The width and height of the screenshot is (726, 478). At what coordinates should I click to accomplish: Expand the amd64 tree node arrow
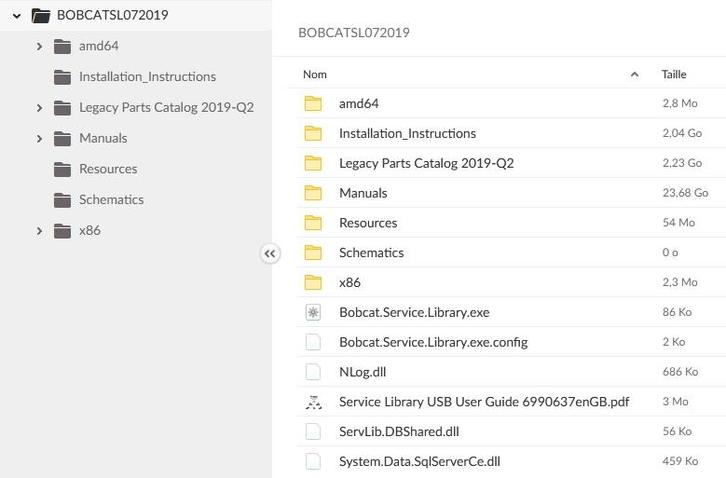click(39, 46)
